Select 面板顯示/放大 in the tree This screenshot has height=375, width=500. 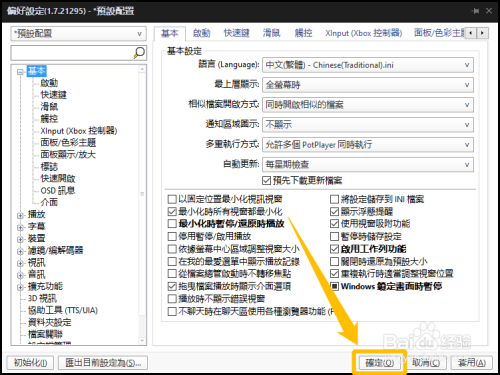tap(68, 155)
